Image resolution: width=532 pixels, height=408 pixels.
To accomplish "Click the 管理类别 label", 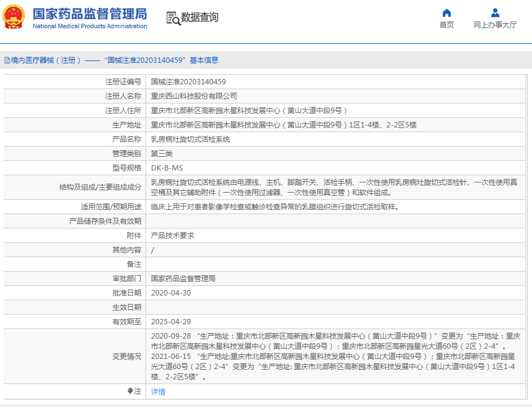I will 126,154.
